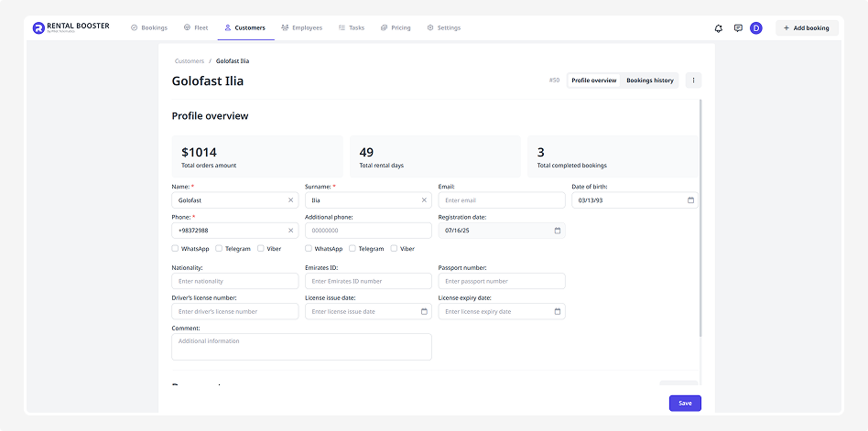This screenshot has height=431, width=868.
Task: Click the user avatar icon D
Action: click(756, 28)
